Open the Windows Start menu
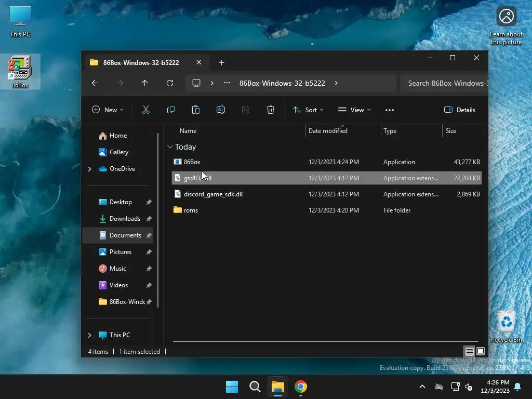532x399 pixels. [x=232, y=387]
